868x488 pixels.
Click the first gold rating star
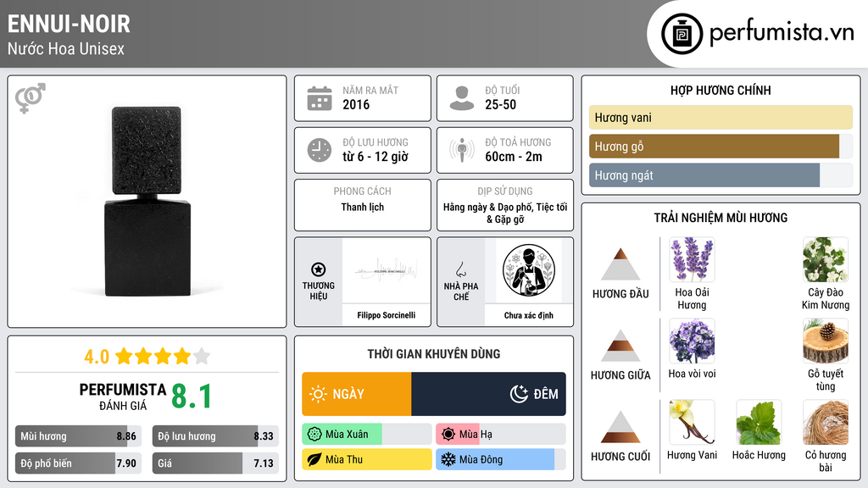pyautogui.click(x=124, y=356)
